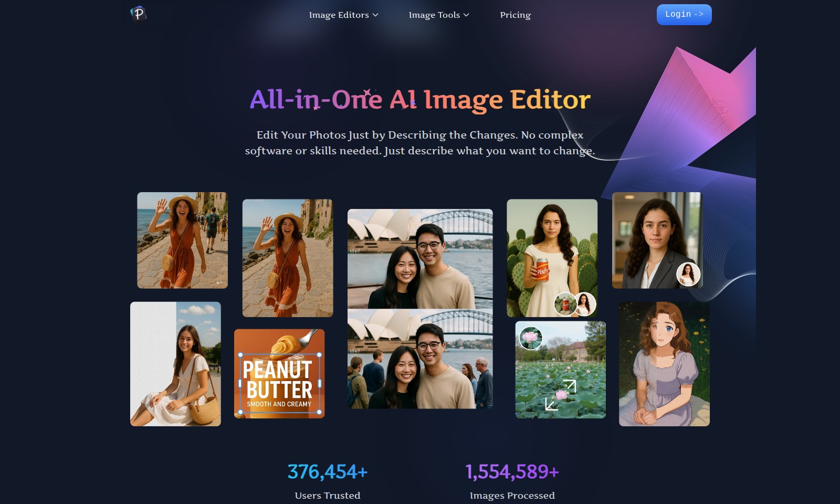This screenshot has height=504, width=840.
Task: Open the Image Editors dropdown
Action: 339,15
